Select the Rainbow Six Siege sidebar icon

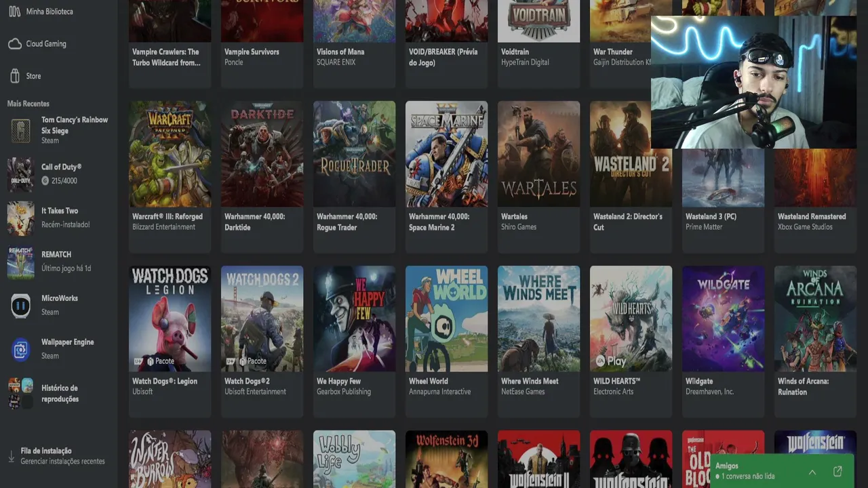click(20, 130)
